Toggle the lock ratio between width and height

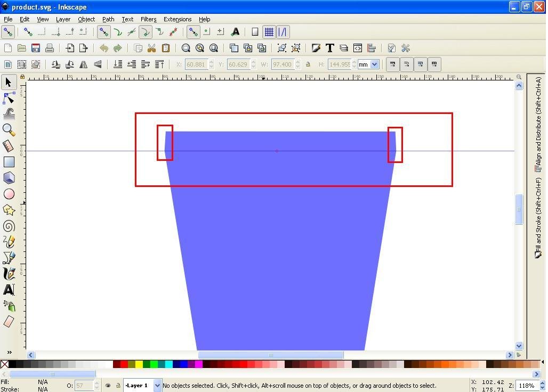click(308, 64)
